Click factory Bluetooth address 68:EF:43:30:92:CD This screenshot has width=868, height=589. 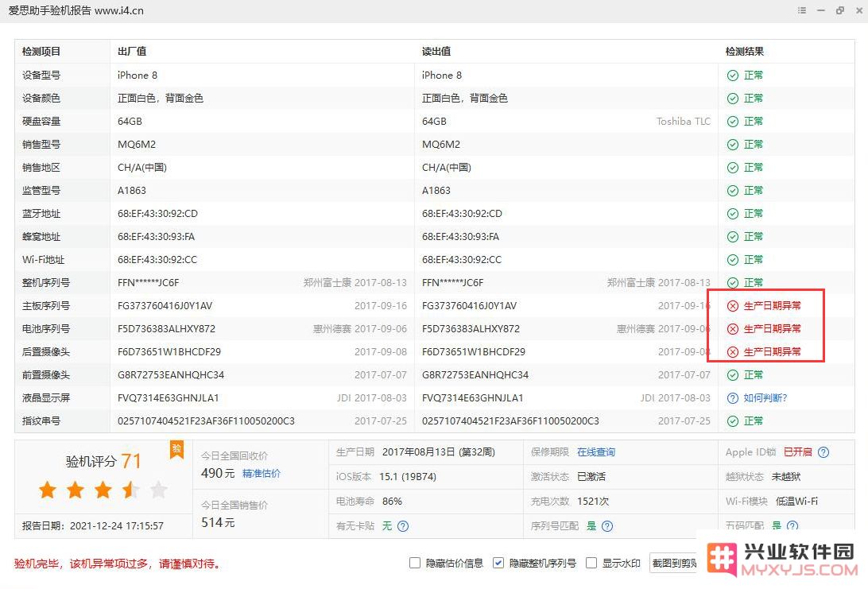(157, 214)
